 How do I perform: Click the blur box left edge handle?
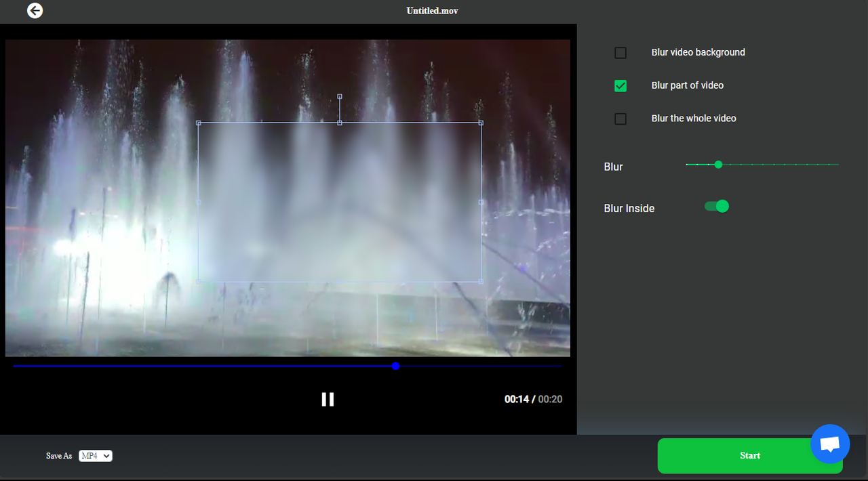[198, 202]
